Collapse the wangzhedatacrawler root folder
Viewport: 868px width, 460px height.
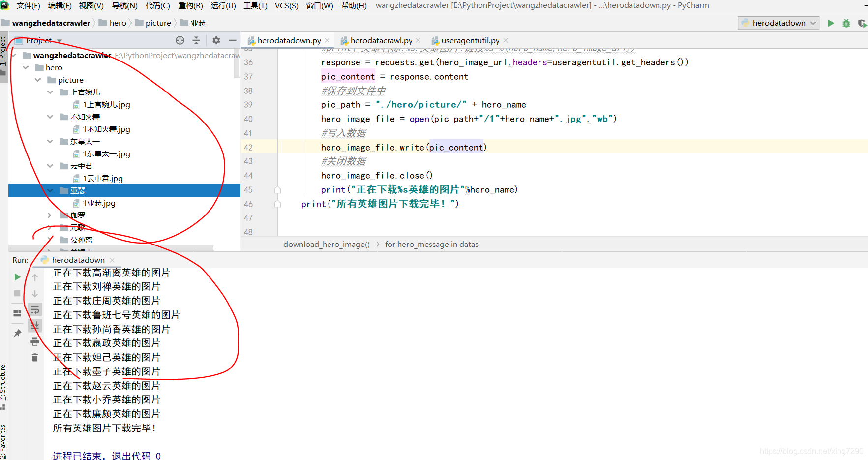pyautogui.click(x=13, y=55)
